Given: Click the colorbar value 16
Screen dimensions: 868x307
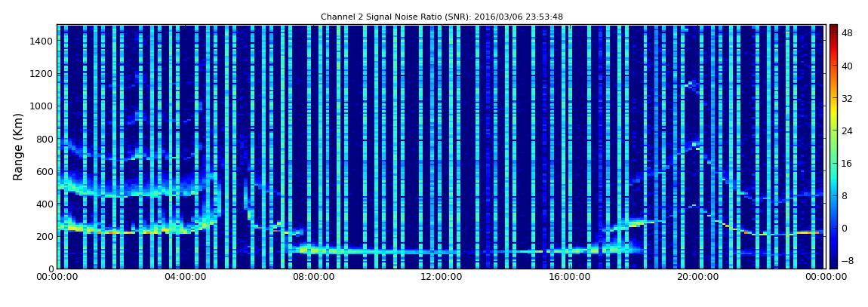Looking at the screenshot, I should pyautogui.click(x=846, y=163).
